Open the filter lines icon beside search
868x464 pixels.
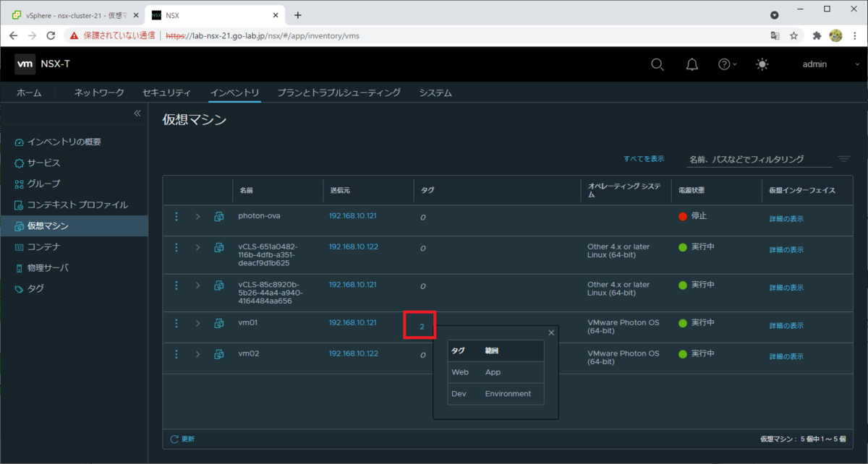(x=844, y=159)
